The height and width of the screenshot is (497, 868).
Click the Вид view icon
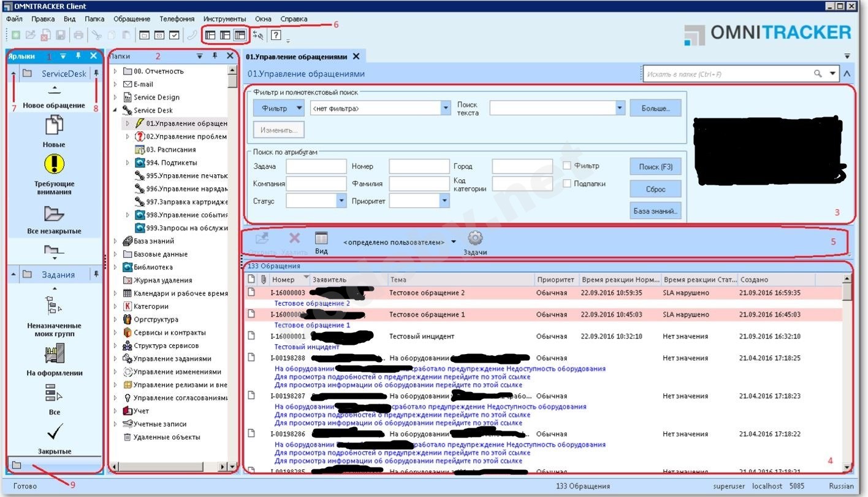point(321,239)
